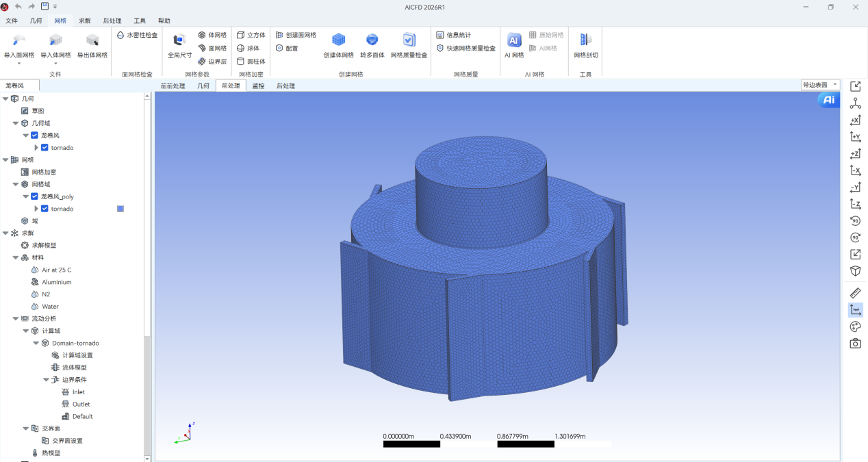Click the AI 网格 button
Image resolution: width=868 pixels, height=462 pixels.
pyautogui.click(x=514, y=45)
